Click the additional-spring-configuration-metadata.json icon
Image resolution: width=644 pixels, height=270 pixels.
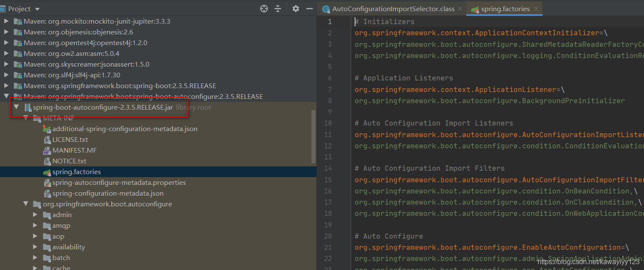pyautogui.click(x=47, y=129)
